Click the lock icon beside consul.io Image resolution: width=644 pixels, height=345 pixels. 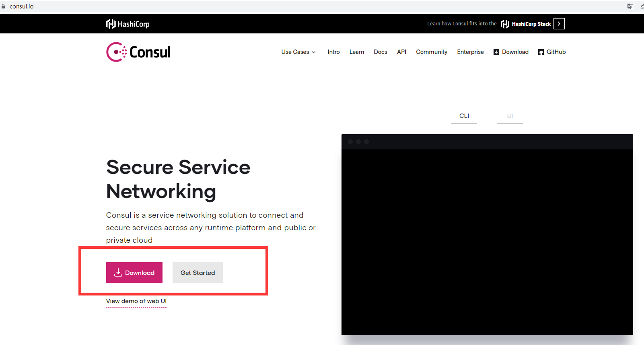click(x=3, y=6)
